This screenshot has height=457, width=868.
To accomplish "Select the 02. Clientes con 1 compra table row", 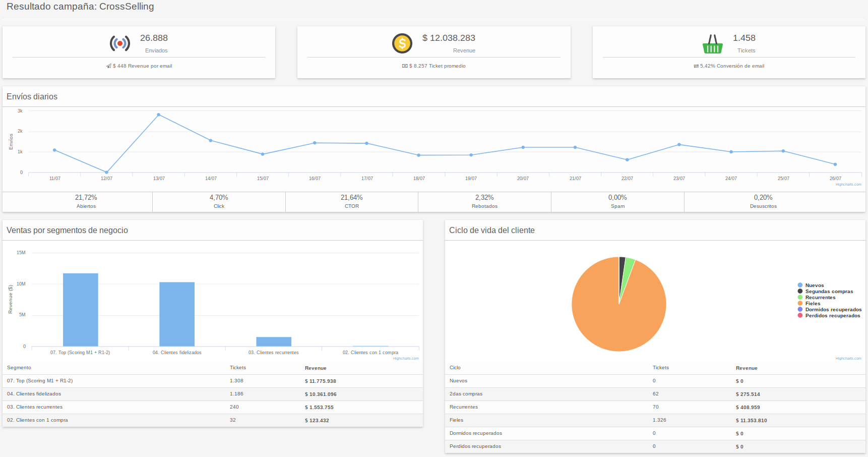I will pos(213,420).
